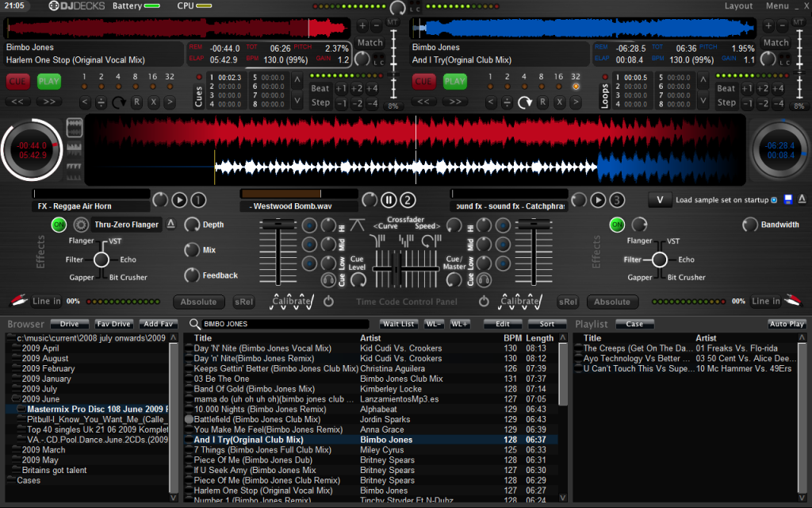Click the left deck PLAY button
Image resolution: width=812 pixels, height=508 pixels.
click(48, 82)
